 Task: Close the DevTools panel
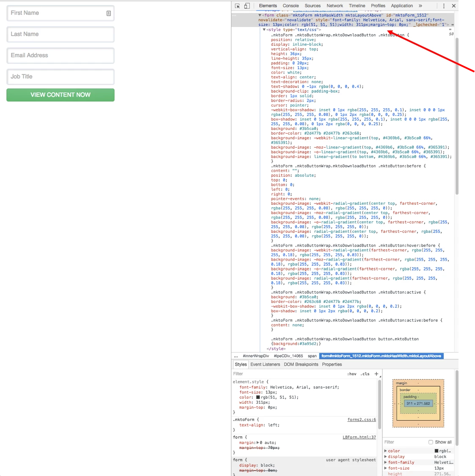454,6
